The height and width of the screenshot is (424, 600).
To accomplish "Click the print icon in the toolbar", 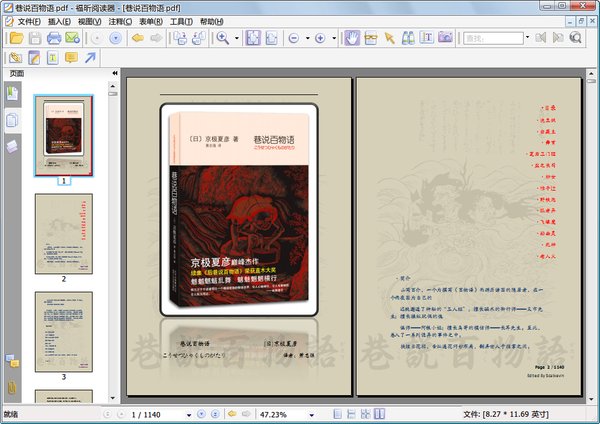I will pos(53,38).
